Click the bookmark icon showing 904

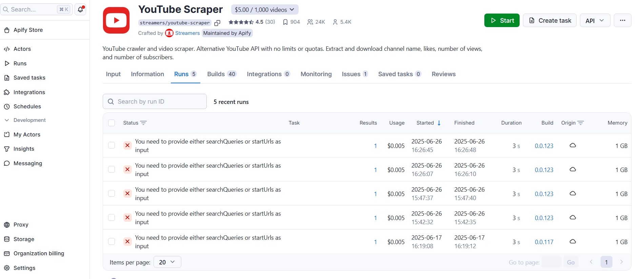[285, 22]
